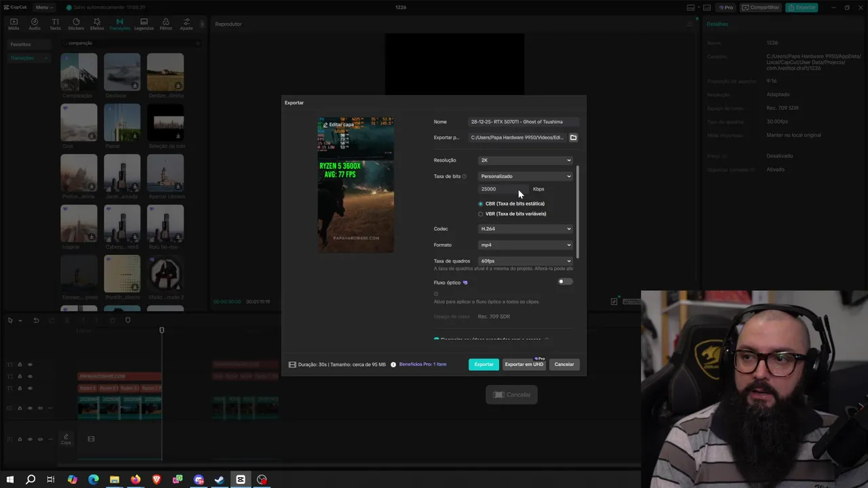This screenshot has height=488, width=868.
Task: Click Cancelar in the export dialog
Action: click(x=564, y=365)
